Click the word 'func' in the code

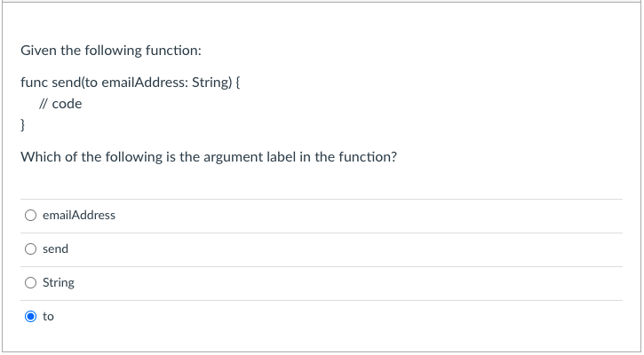click(34, 83)
